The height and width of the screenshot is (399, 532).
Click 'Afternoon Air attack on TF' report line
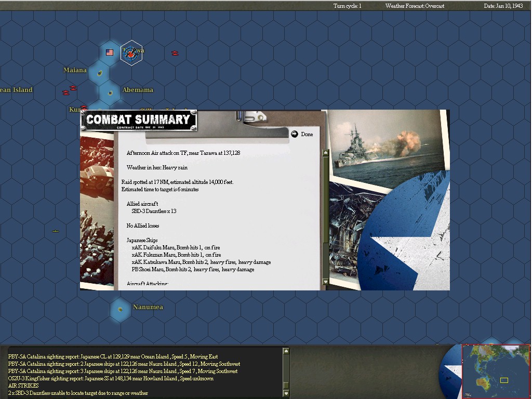coord(183,153)
